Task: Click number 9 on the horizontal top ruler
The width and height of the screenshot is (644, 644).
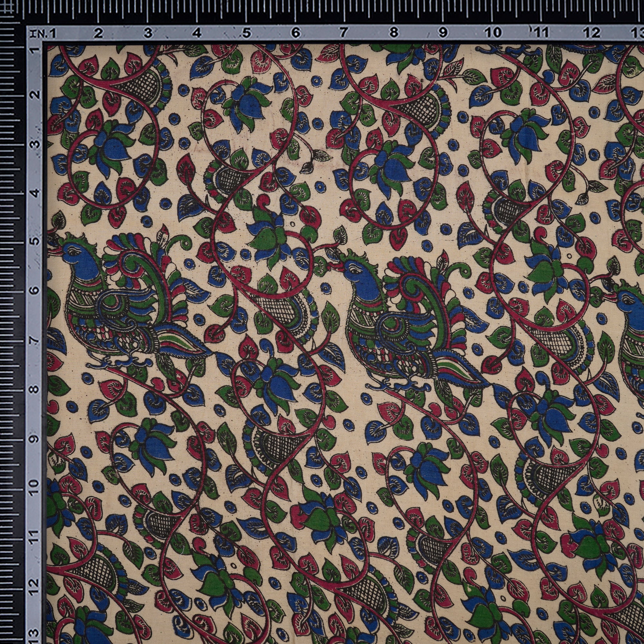Action: 443,33
